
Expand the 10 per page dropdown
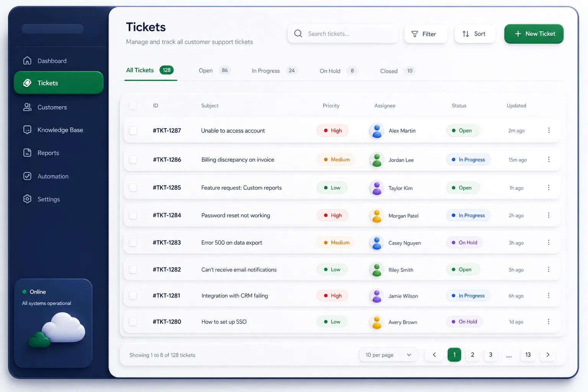click(388, 355)
